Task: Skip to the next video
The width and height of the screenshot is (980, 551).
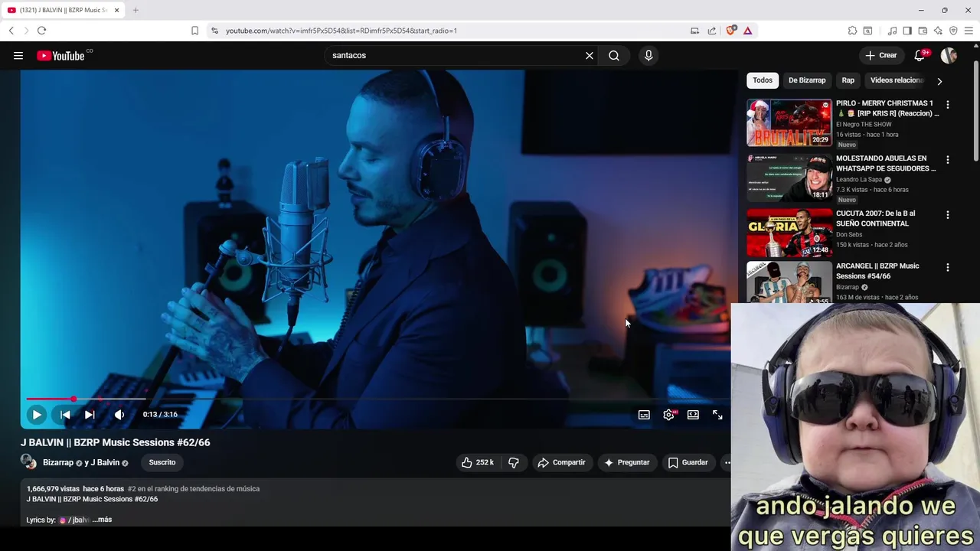Action: (90, 415)
